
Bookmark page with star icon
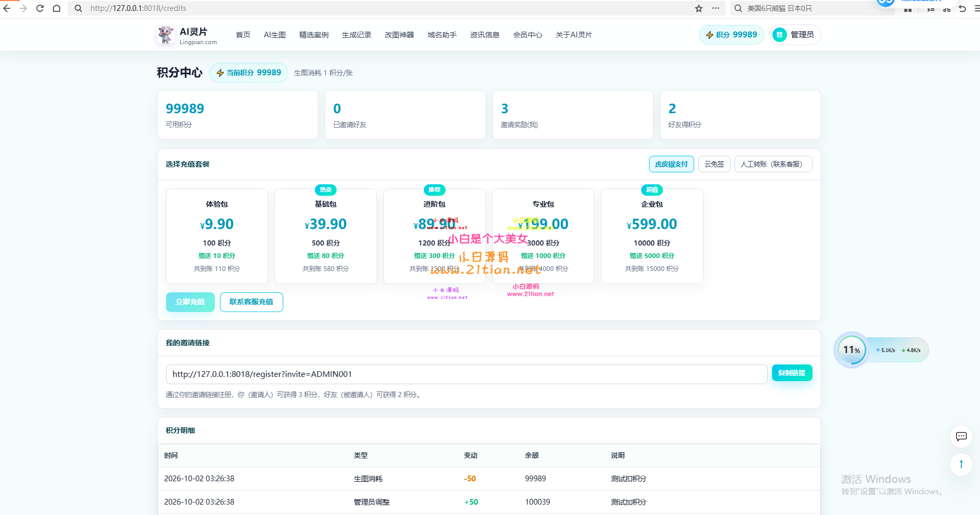699,8
